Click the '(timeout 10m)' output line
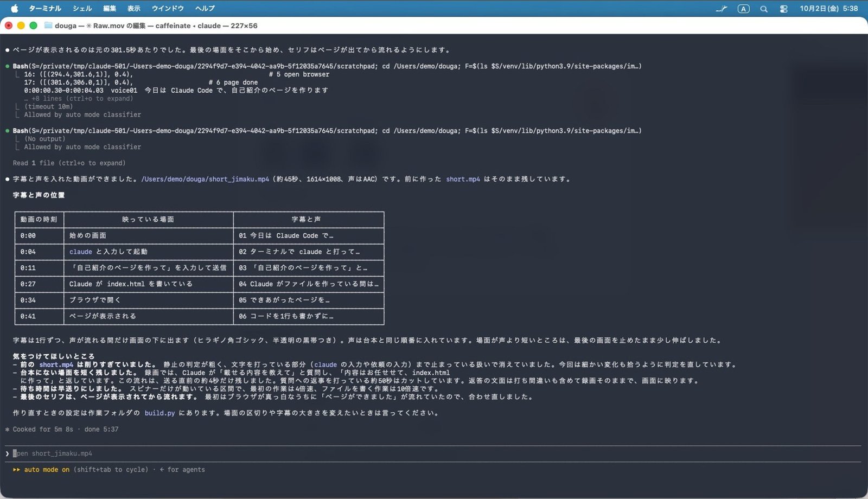Image resolution: width=868 pixels, height=499 pixels. click(48, 107)
